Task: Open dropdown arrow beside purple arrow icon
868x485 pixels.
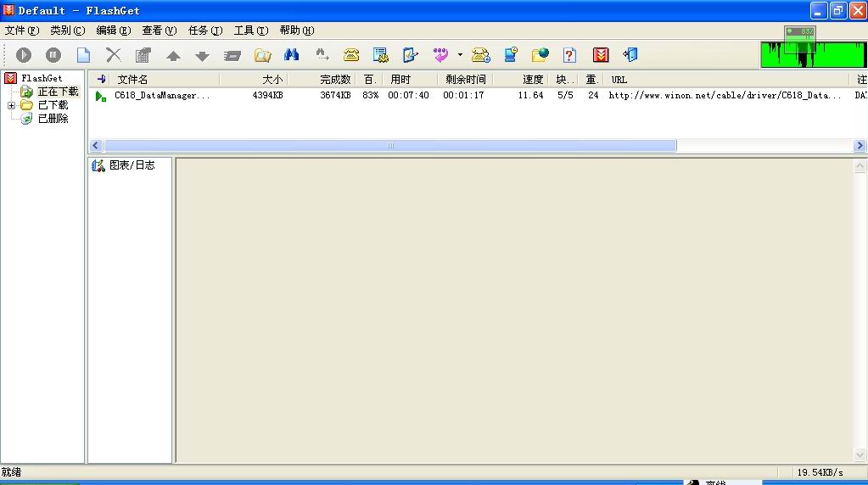Action: (460, 55)
